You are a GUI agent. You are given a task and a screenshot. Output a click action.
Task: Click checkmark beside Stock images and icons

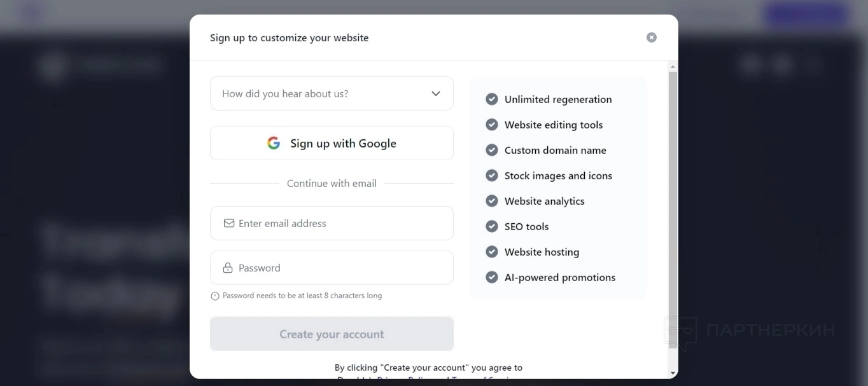[x=491, y=176]
